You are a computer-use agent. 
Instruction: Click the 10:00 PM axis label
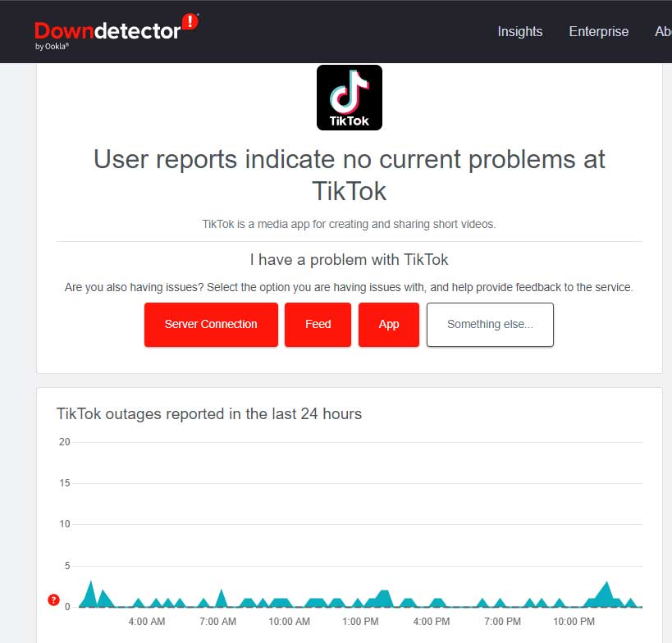pos(574,622)
